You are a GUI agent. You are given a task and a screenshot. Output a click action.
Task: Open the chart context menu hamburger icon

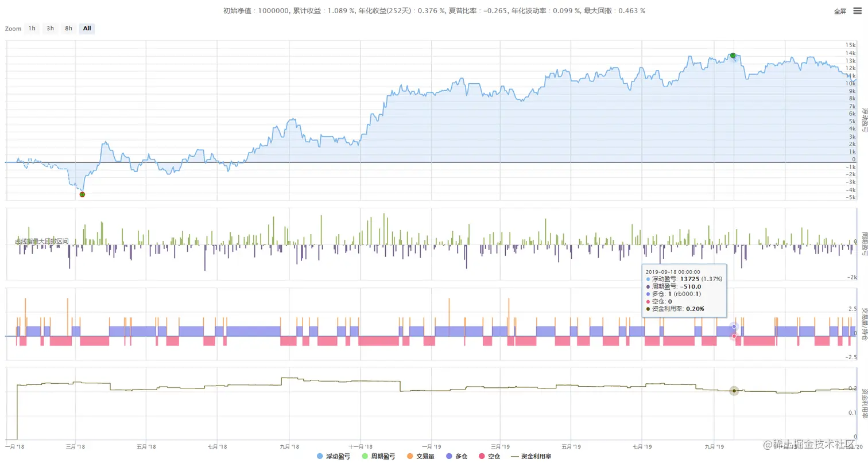[x=857, y=11]
